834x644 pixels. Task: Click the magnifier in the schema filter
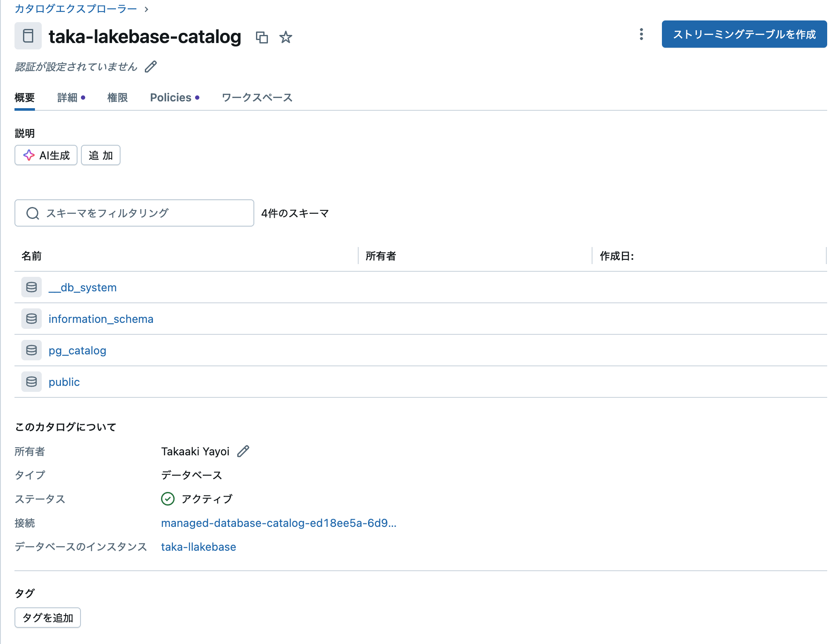pyautogui.click(x=32, y=213)
